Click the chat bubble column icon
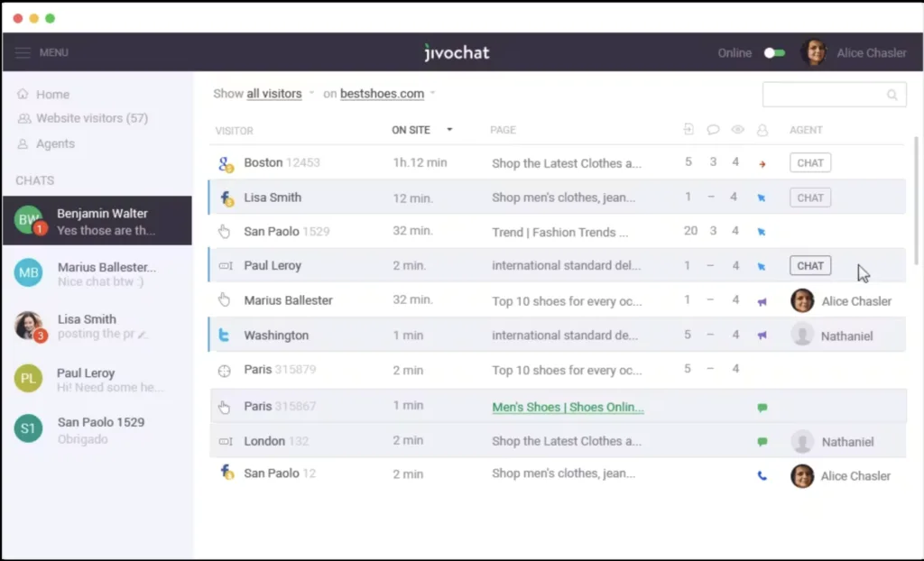 [x=713, y=130]
